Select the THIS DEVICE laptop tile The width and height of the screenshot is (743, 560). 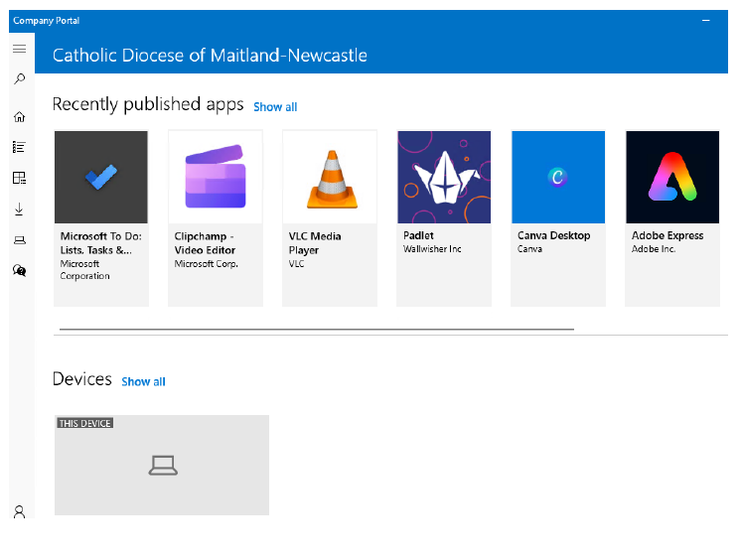coord(162,465)
